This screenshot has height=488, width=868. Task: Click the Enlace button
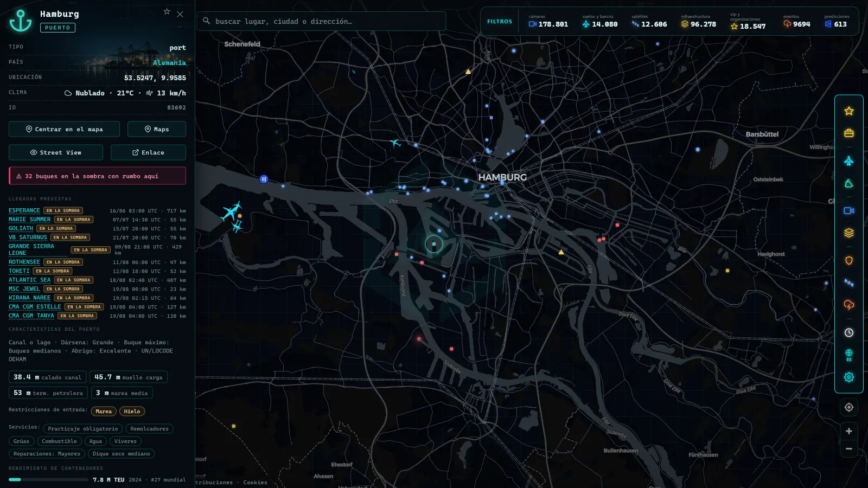click(x=148, y=152)
